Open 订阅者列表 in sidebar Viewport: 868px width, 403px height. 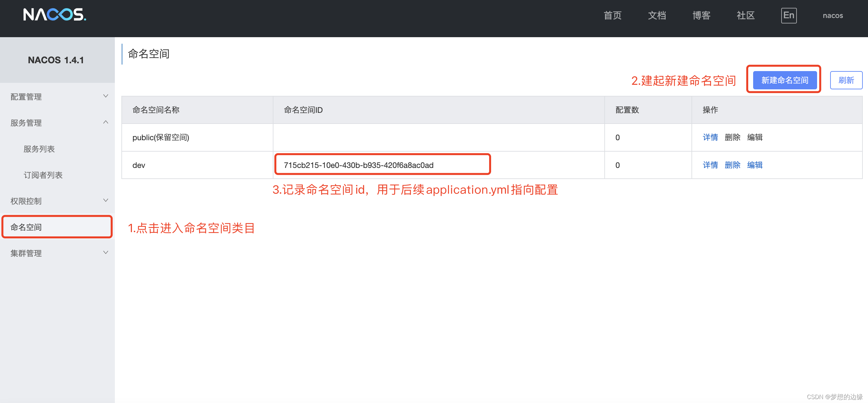[x=43, y=175]
